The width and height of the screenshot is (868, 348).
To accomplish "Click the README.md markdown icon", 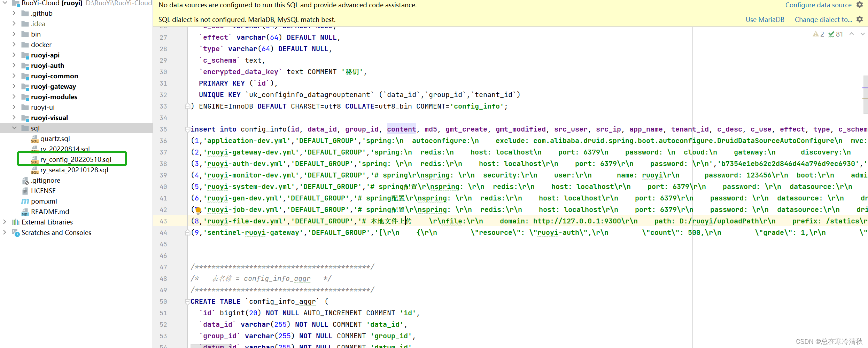I will (25, 212).
